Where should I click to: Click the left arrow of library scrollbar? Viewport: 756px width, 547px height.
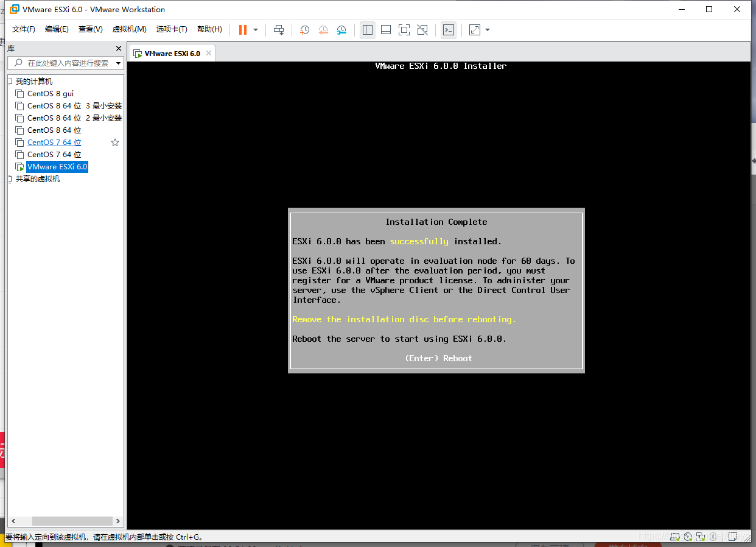point(13,521)
